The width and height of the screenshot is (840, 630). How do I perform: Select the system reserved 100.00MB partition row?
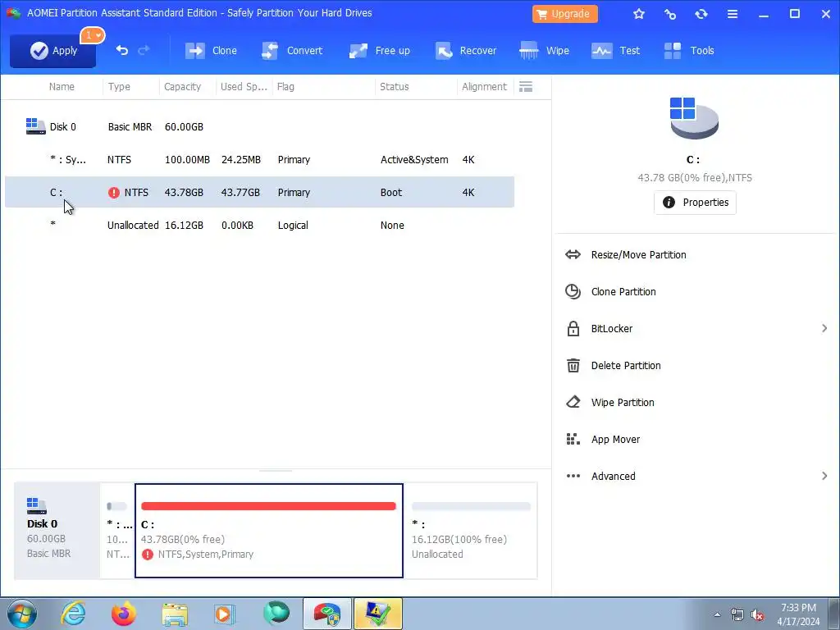pos(259,160)
